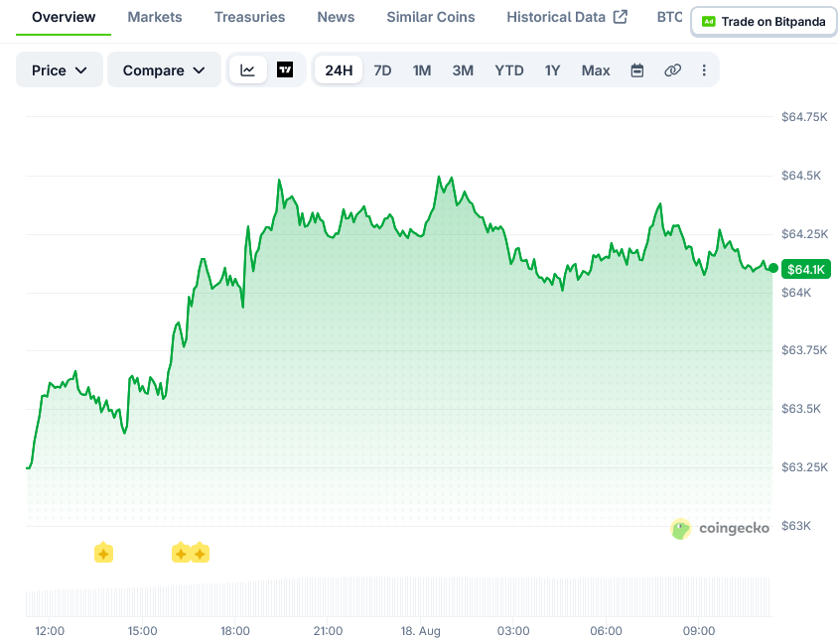Click the left of the paired star markers
838x644 pixels.
181,554
